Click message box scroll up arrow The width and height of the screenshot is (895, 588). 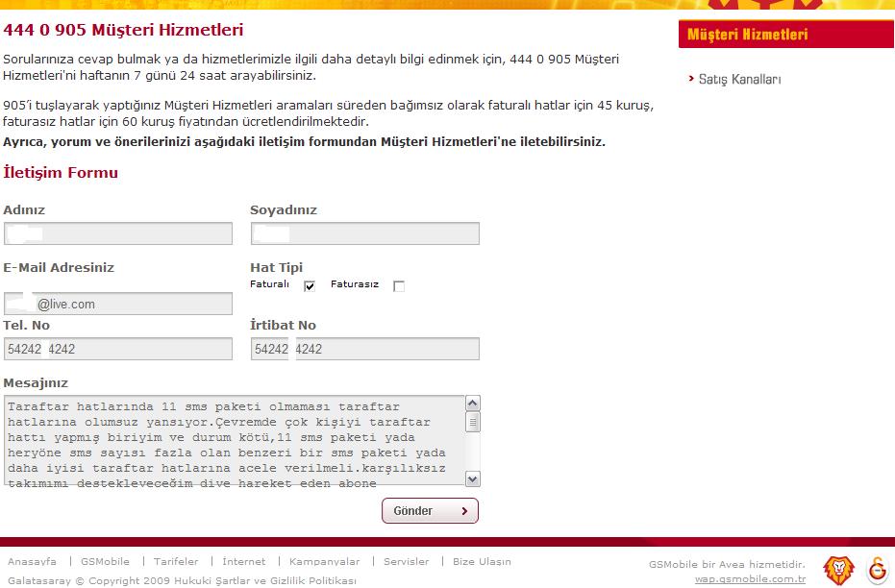click(x=473, y=404)
